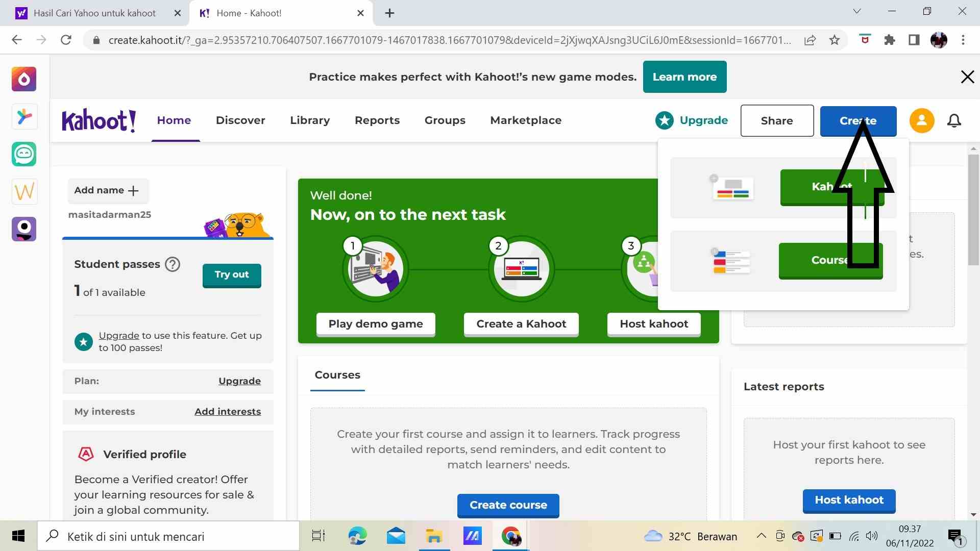This screenshot has height=551, width=980.
Task: Bookmark this page with star icon
Action: coord(835,40)
